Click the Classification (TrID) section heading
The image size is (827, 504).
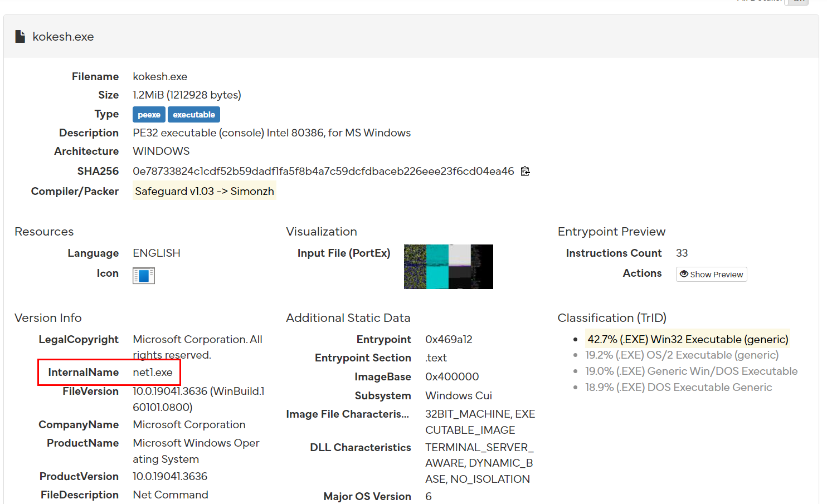point(612,318)
